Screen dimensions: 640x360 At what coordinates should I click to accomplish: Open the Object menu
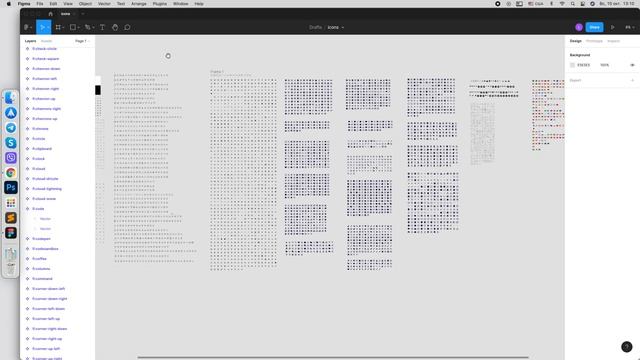[x=85, y=4]
